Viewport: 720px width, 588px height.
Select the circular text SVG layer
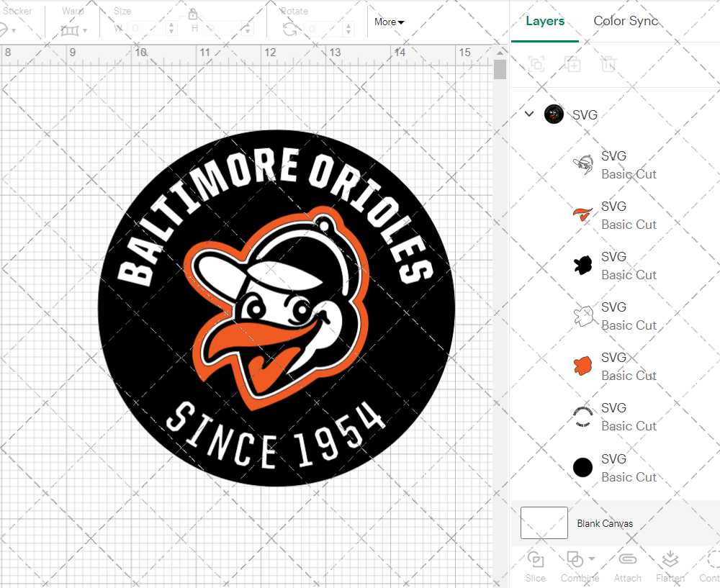[583, 417]
